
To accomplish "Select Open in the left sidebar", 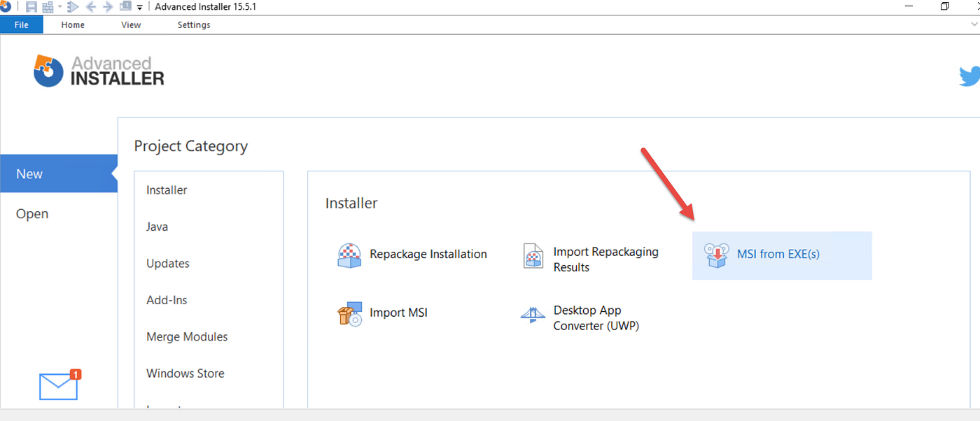I will coord(31,213).
